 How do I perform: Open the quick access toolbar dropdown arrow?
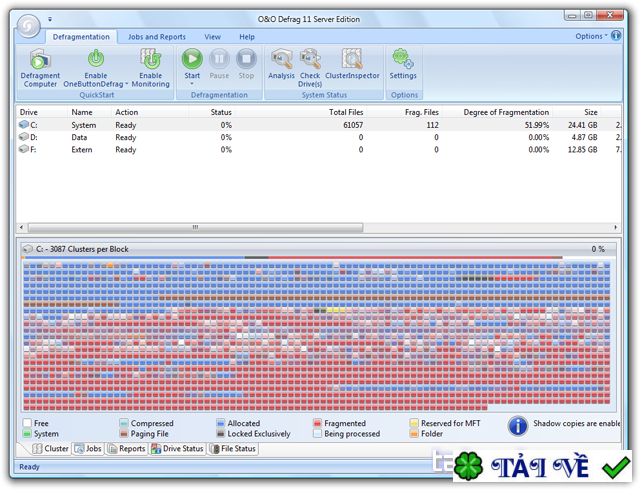pyautogui.click(x=50, y=18)
